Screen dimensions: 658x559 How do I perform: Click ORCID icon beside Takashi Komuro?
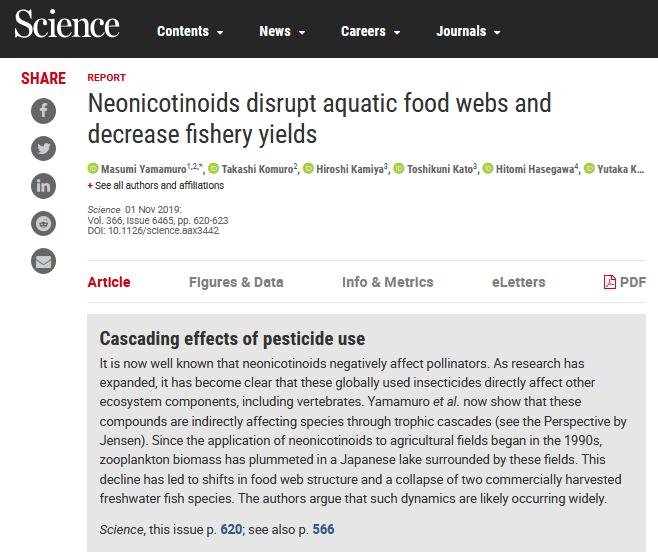click(213, 169)
